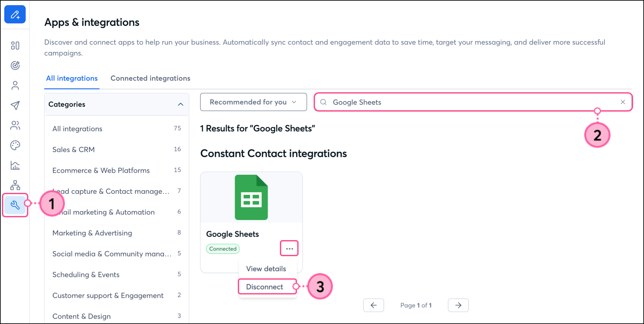Click in the Google Sheets search field

click(473, 102)
